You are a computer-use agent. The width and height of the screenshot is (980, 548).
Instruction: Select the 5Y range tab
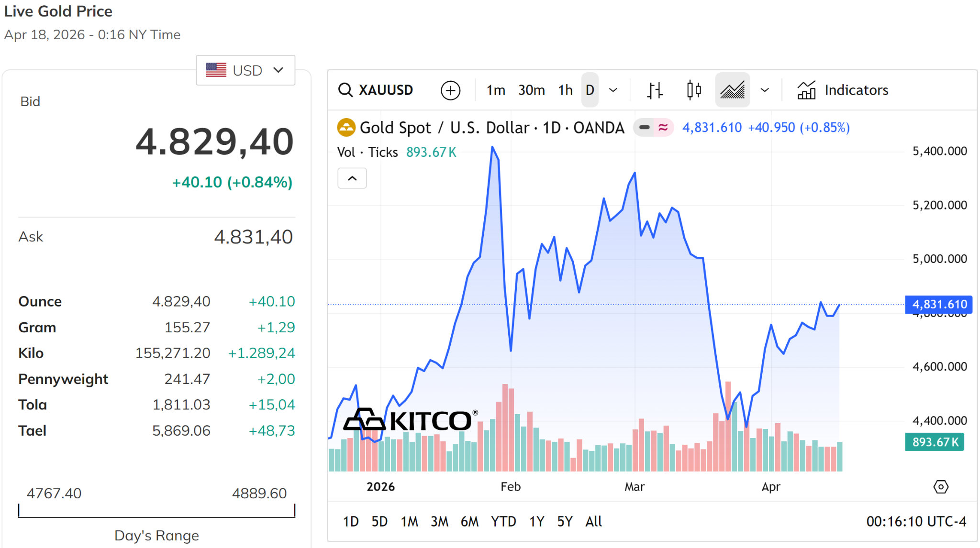click(x=565, y=522)
